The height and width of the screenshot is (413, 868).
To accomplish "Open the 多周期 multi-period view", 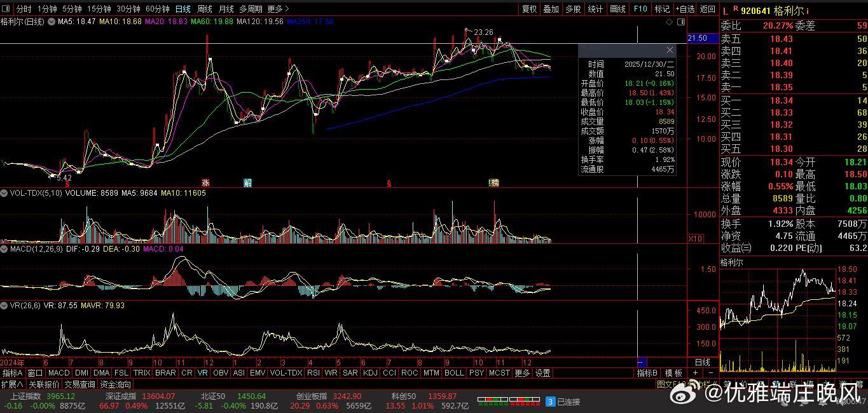I will click(251, 9).
